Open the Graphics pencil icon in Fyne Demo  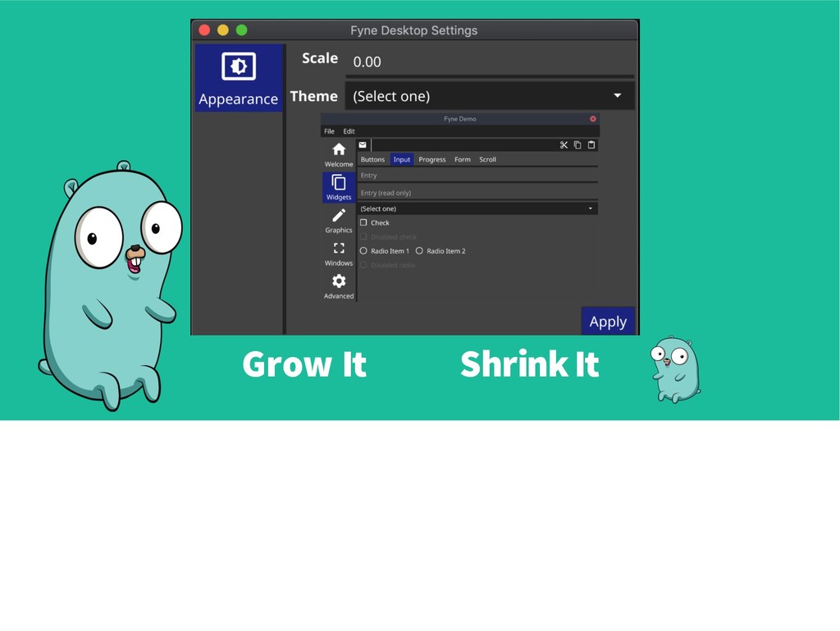point(339,215)
